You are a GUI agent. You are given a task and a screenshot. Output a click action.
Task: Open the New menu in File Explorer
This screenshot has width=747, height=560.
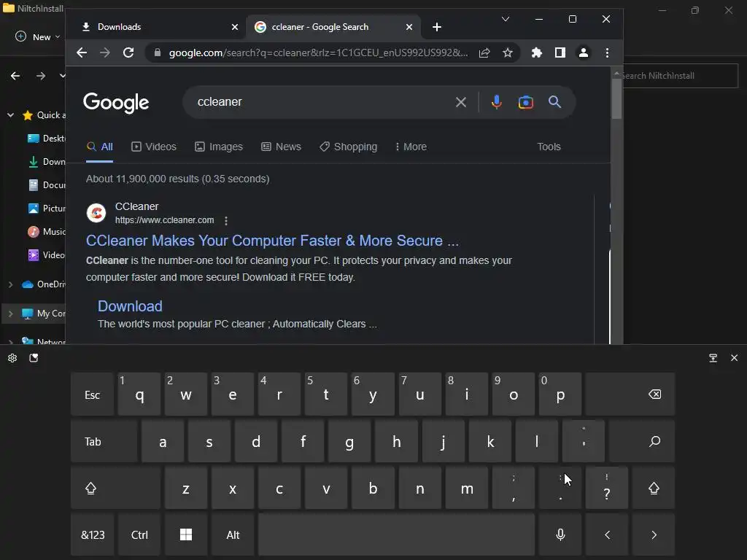click(38, 36)
